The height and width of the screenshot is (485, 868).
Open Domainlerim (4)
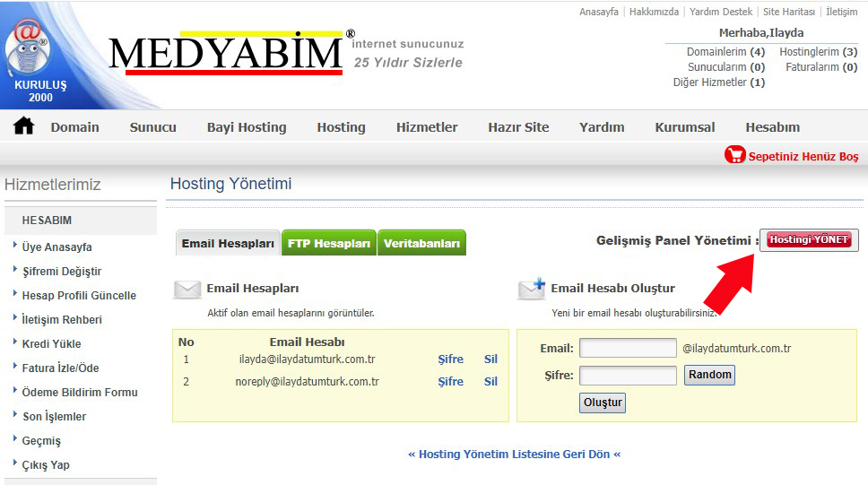click(x=725, y=51)
